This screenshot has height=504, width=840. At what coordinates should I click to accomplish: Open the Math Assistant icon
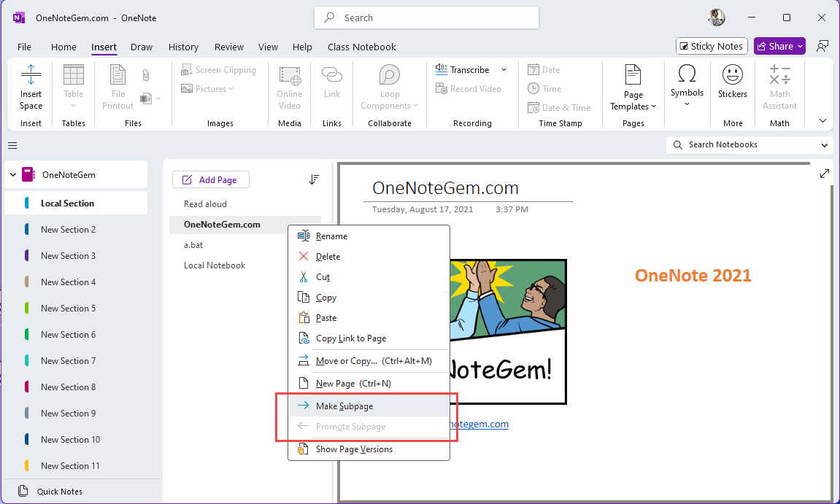[779, 75]
